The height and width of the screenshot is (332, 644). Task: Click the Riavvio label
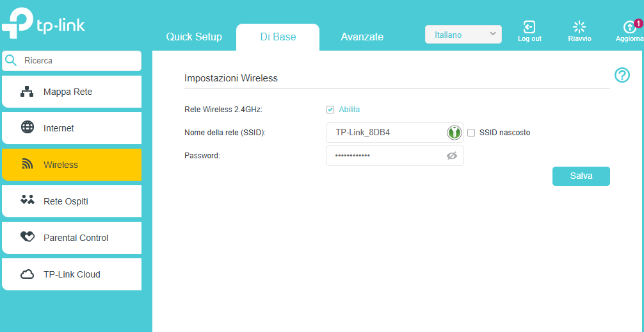pyautogui.click(x=579, y=38)
